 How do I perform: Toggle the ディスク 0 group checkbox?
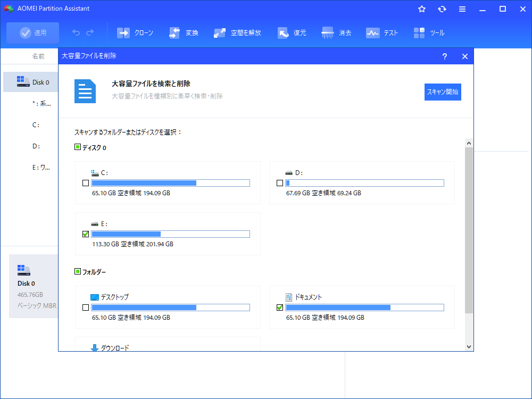77,147
